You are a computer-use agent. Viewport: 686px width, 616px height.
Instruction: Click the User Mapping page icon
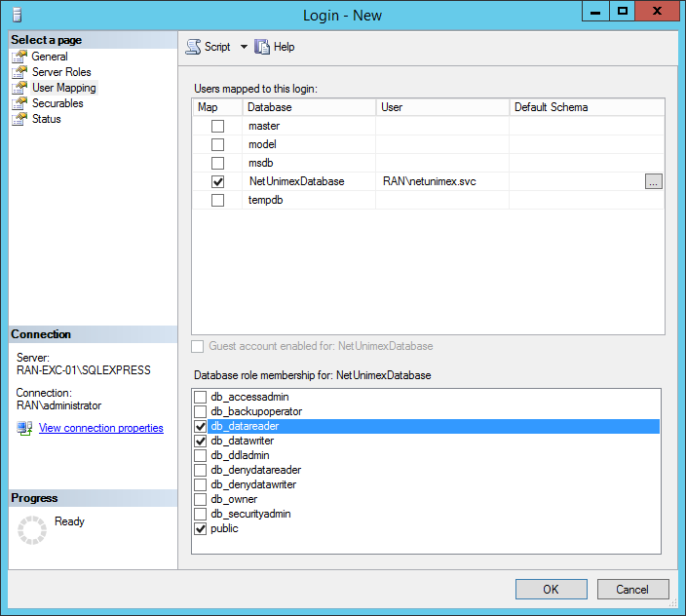[x=19, y=88]
